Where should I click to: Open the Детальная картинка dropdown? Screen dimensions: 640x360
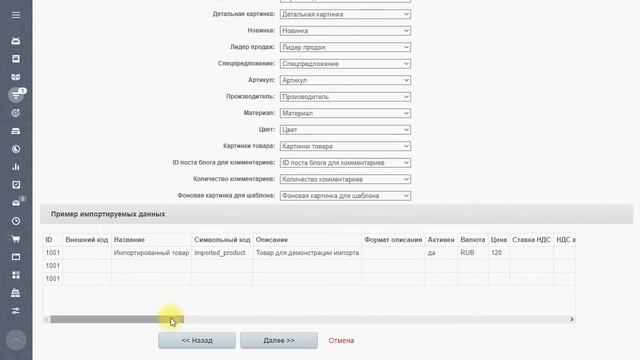pos(345,14)
